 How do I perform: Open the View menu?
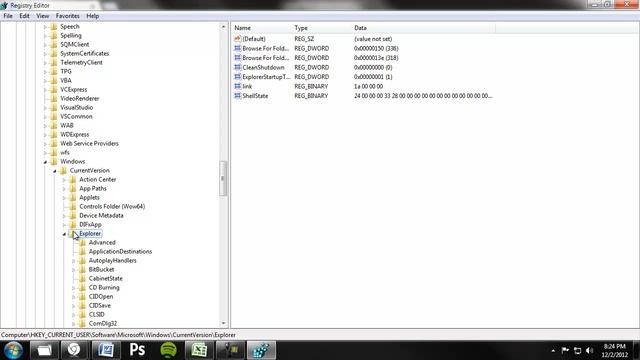pos(42,16)
